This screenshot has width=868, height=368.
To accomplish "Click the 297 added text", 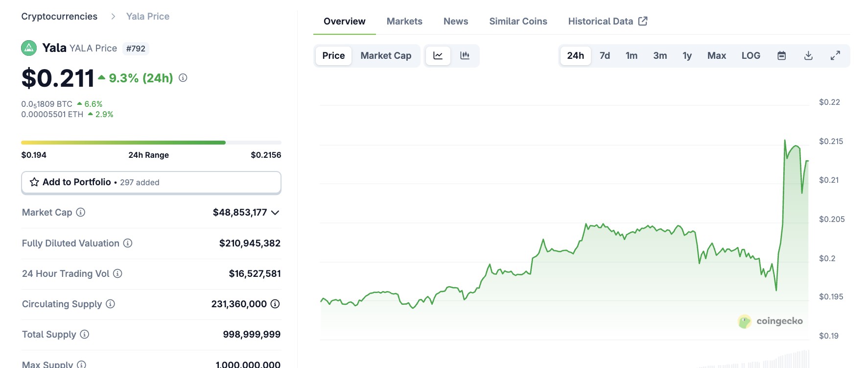I will [x=140, y=182].
